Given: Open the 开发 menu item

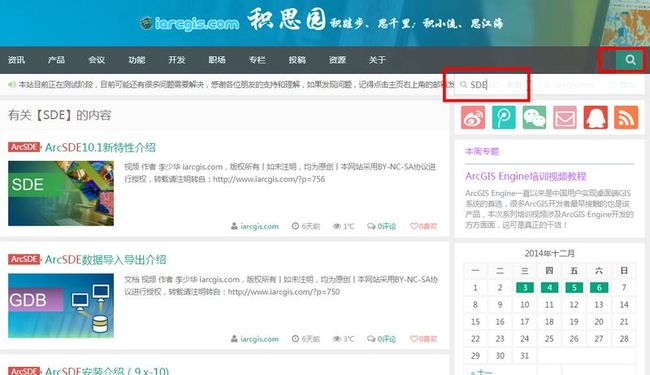Looking at the screenshot, I should 177,60.
